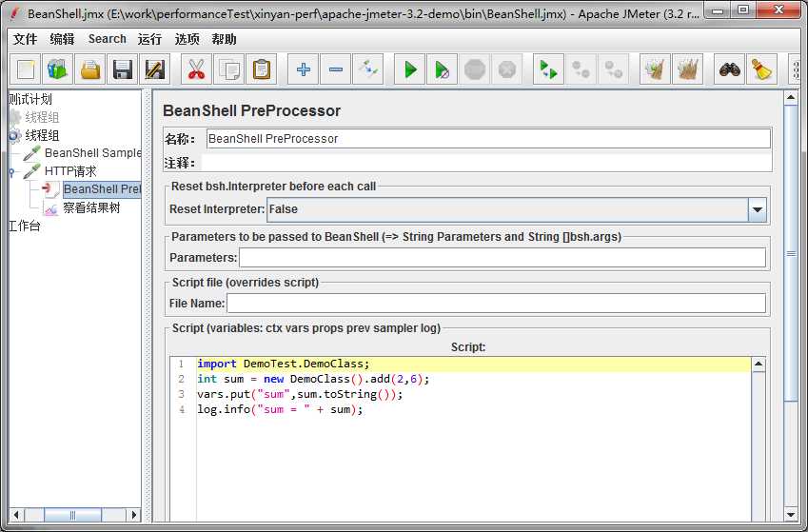
Task: Select the 测试计划 tree node
Action: pos(30,99)
